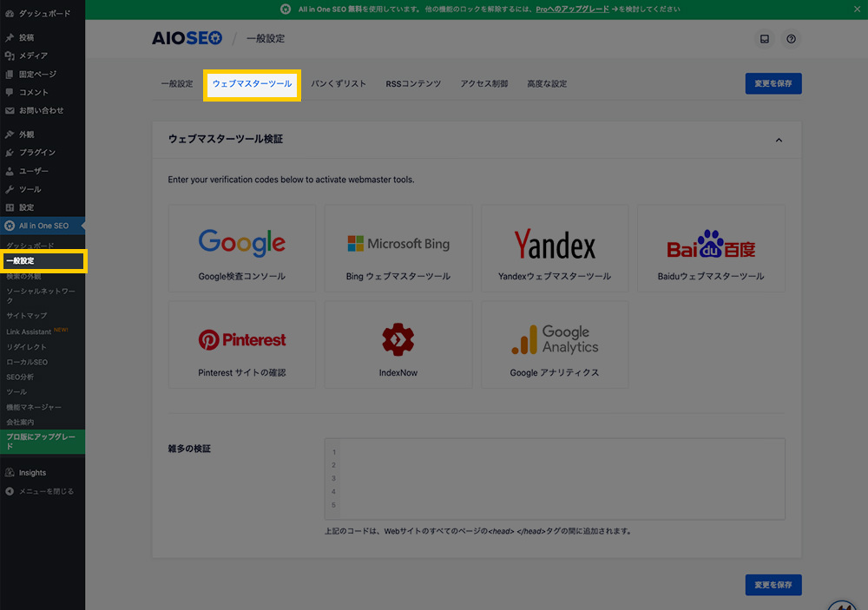Open the Baidu webmaster tools card
This screenshot has height=610, width=868.
pos(712,248)
